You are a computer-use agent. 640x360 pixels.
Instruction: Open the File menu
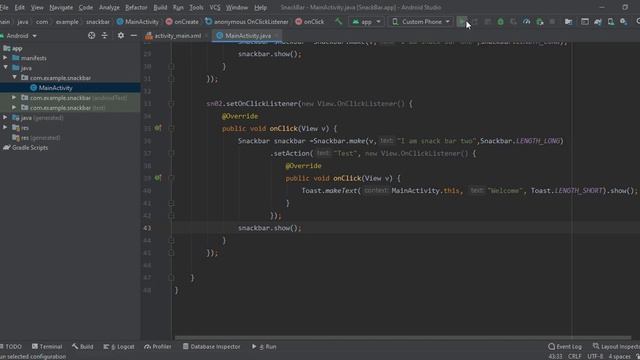(4, 7)
